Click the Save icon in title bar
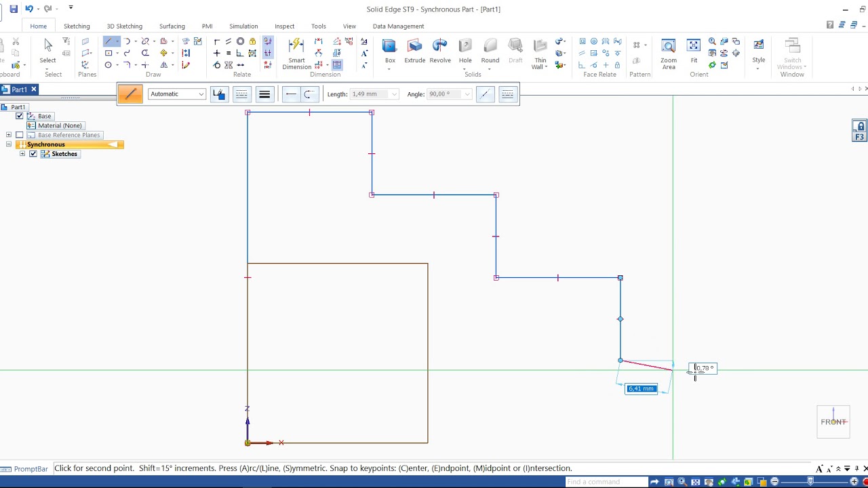 point(14,9)
